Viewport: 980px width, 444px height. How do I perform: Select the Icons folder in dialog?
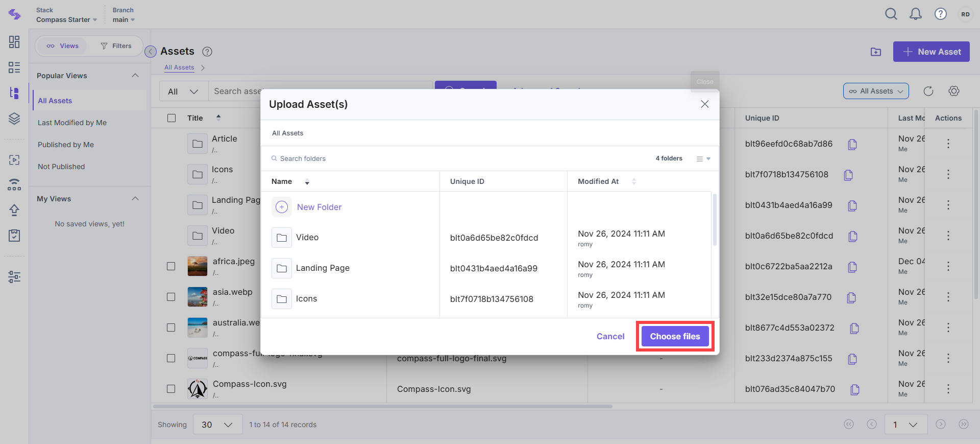click(x=306, y=299)
